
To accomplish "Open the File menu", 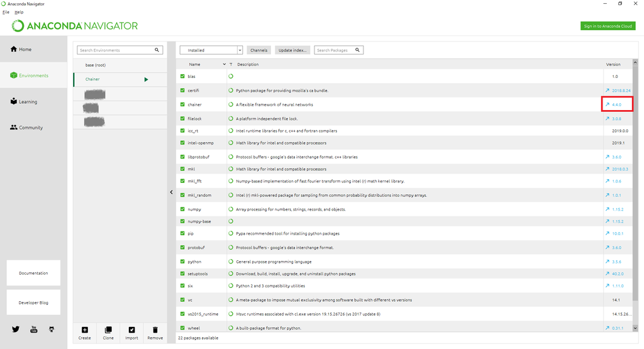I will [6, 12].
